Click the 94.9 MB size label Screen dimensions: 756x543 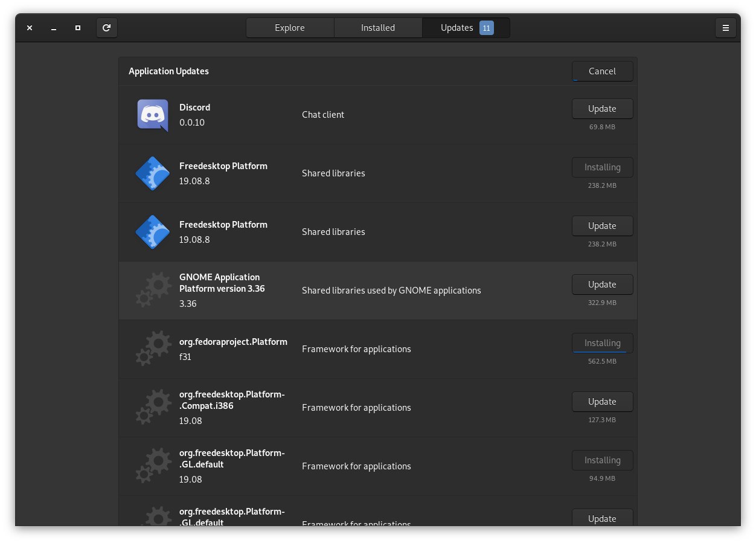point(603,479)
